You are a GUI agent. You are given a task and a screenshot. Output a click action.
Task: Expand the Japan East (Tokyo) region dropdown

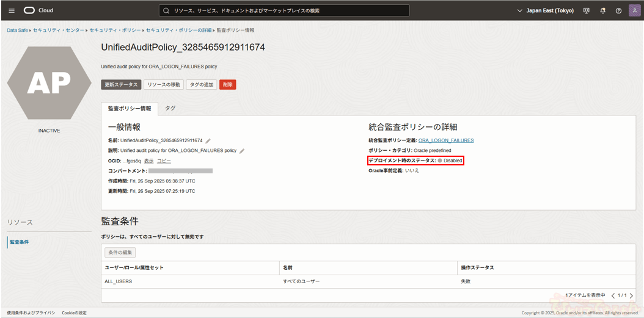545,10
